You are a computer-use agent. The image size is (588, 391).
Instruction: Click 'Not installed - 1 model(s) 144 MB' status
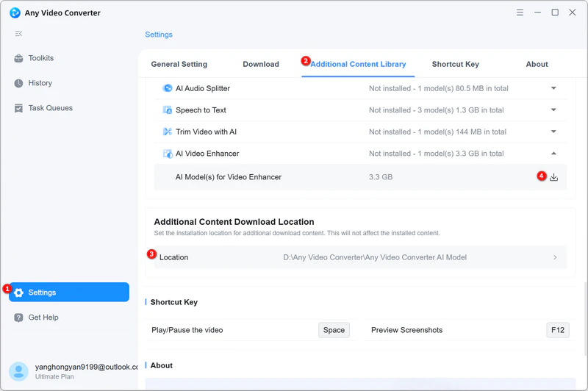pos(437,132)
